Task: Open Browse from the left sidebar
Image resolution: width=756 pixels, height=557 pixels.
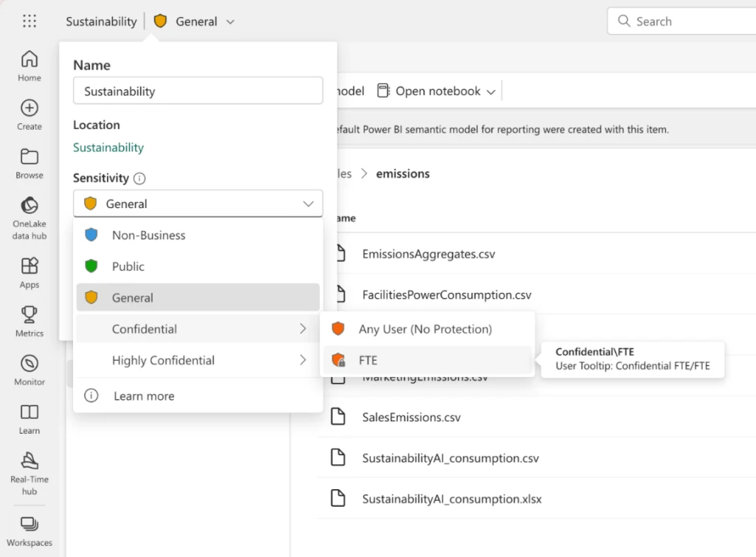Action: [x=29, y=164]
